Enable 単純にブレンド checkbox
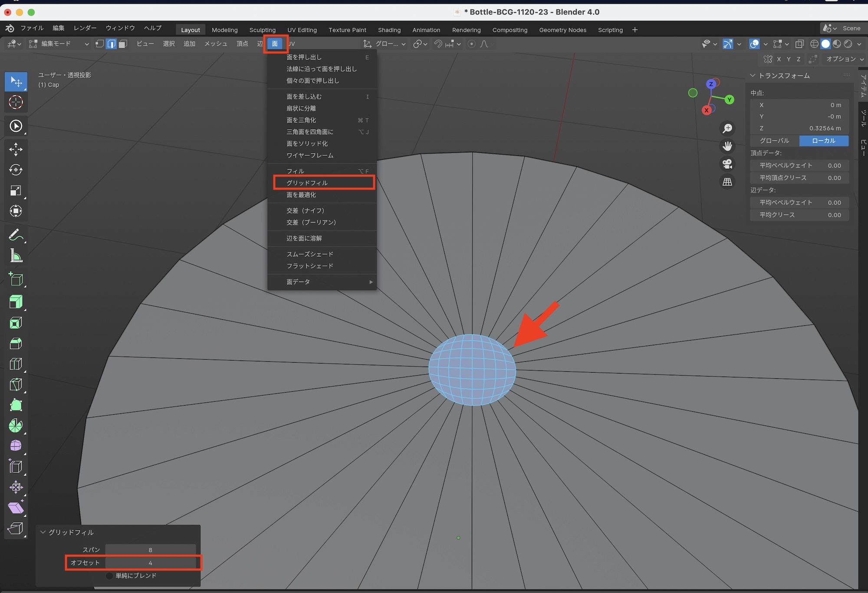Screen dimensions: 868x593 [x=110, y=576]
